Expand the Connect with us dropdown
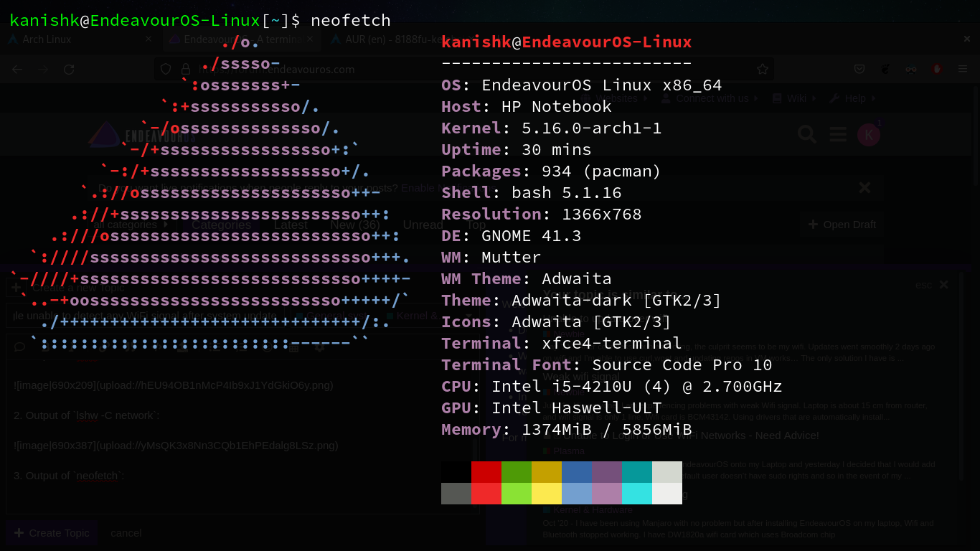Screen dimensions: 980x551 click(x=710, y=98)
